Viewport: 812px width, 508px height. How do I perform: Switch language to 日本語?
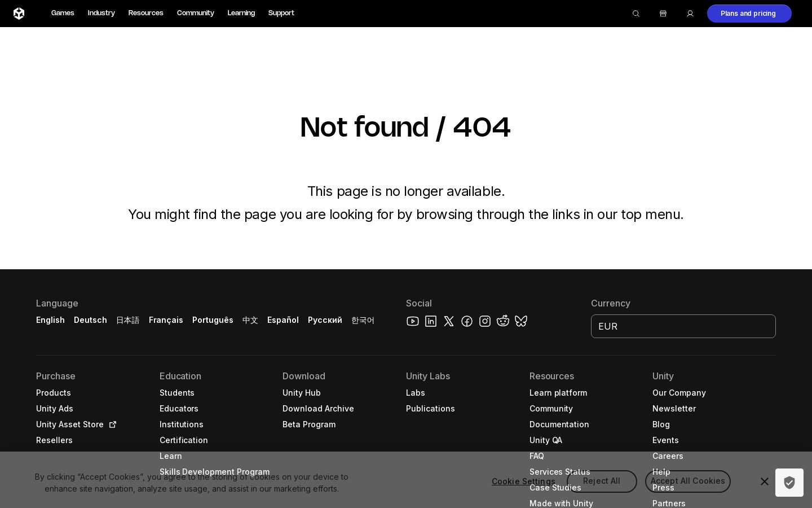click(128, 320)
